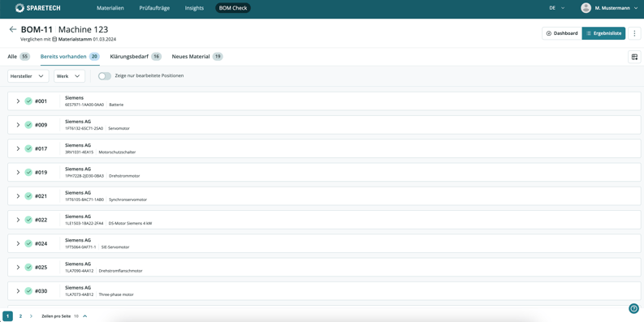The image size is (644, 322).
Task: Click the Machine 123 title text
Action: pyautogui.click(x=83, y=29)
